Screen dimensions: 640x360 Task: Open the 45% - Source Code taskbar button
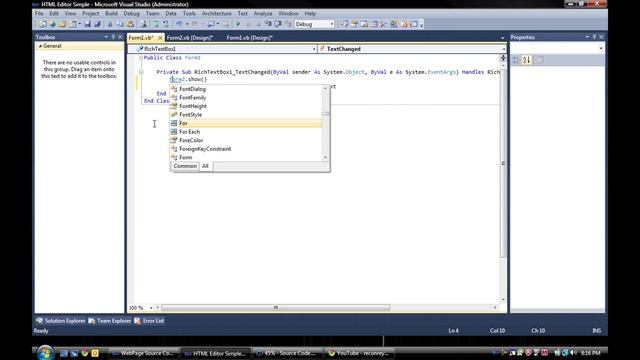click(x=287, y=353)
